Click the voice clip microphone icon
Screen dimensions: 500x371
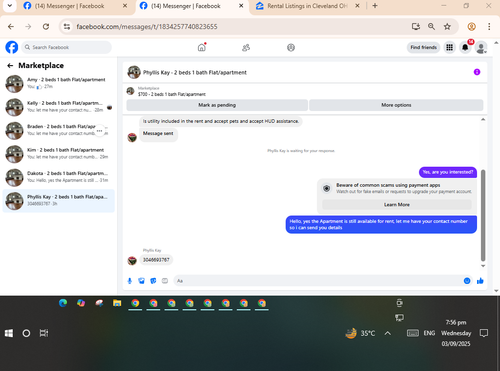click(130, 281)
